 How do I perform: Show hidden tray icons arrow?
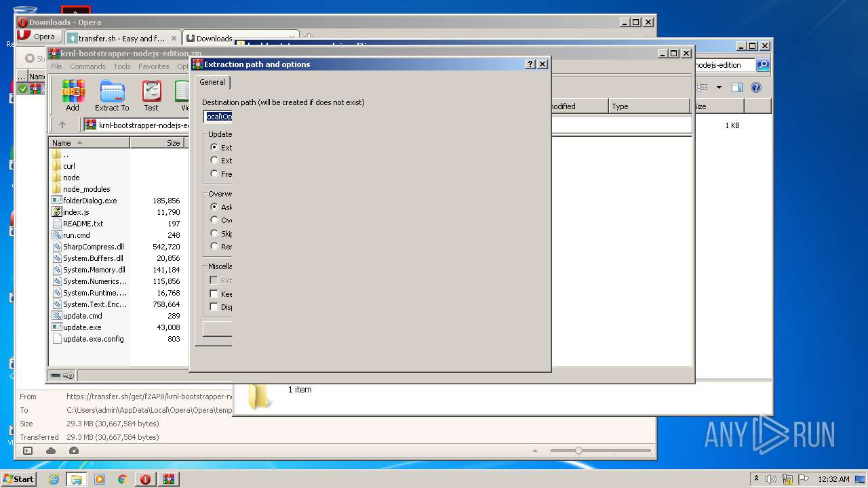point(756,479)
